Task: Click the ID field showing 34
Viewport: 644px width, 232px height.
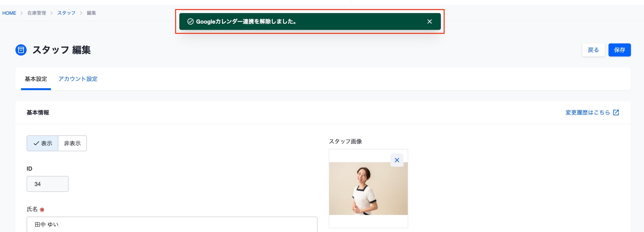Action: point(47,184)
